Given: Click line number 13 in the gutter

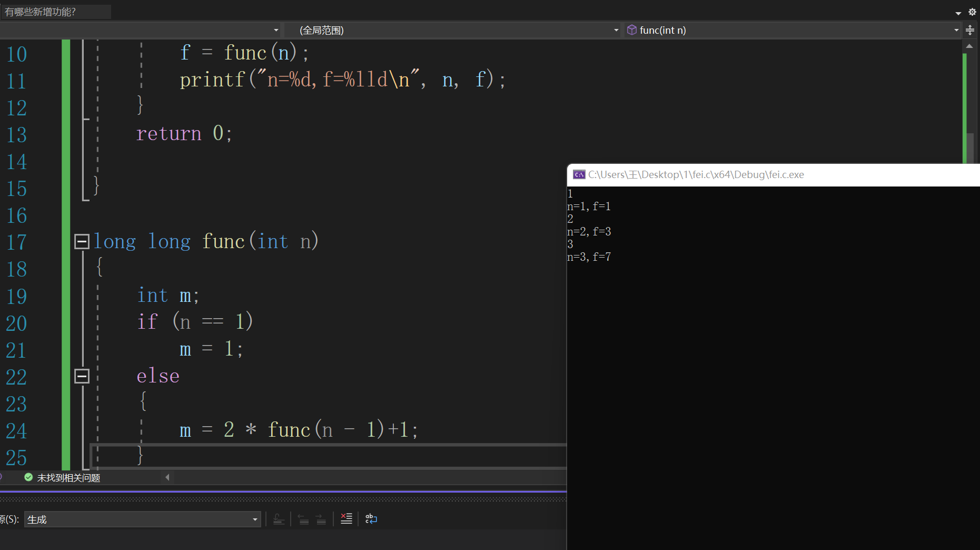Looking at the screenshot, I should (16, 134).
